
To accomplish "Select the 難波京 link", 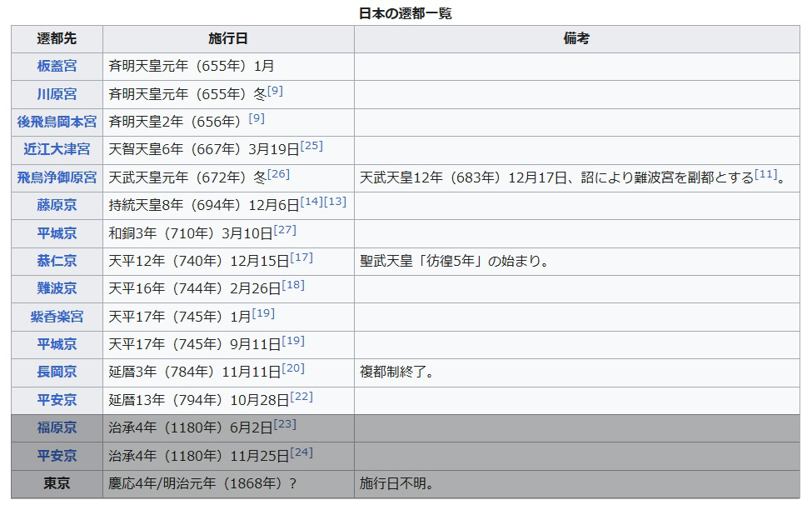I will click(57, 288).
